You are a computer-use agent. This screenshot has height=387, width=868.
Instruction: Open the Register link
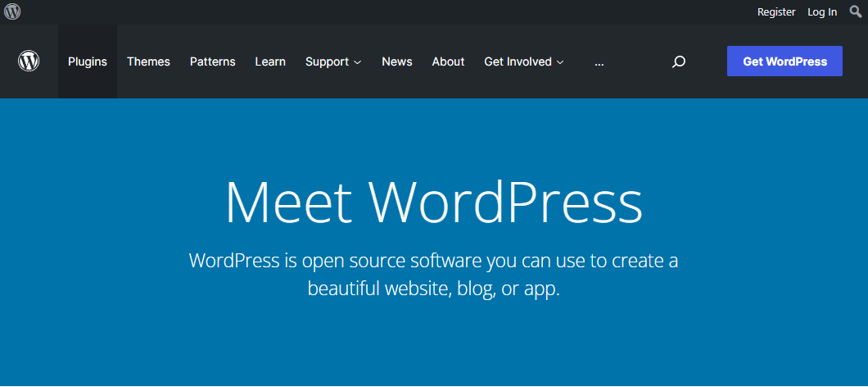pos(776,11)
